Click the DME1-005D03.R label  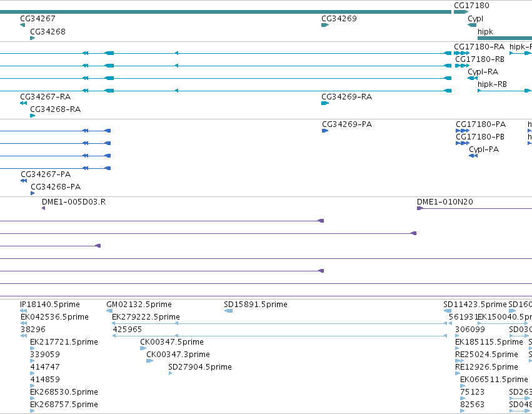(x=74, y=202)
